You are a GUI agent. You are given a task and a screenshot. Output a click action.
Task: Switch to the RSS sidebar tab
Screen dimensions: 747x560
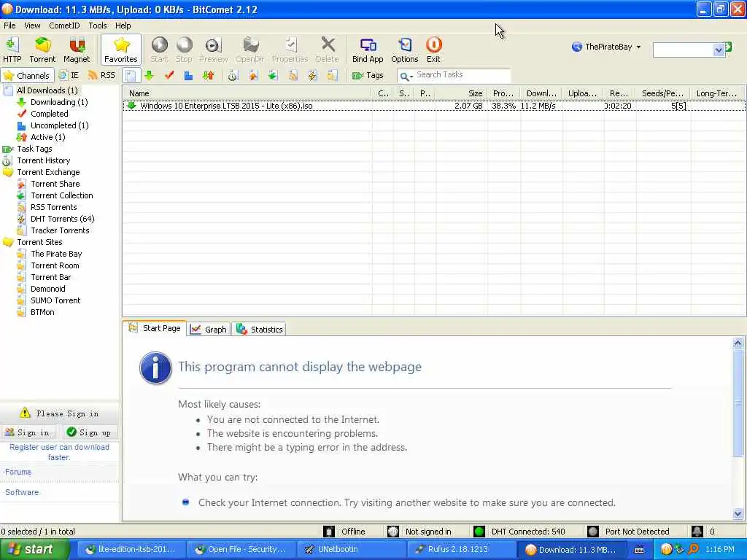coord(101,75)
